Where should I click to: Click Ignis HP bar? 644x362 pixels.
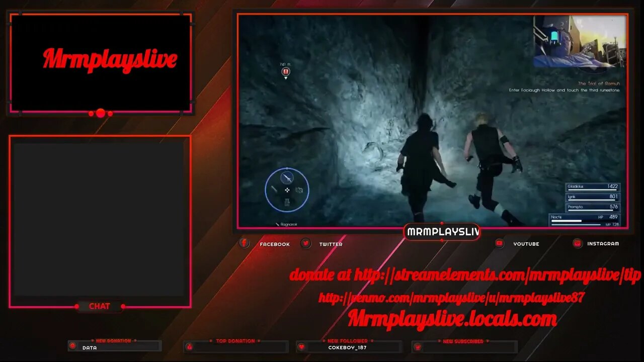(593, 201)
